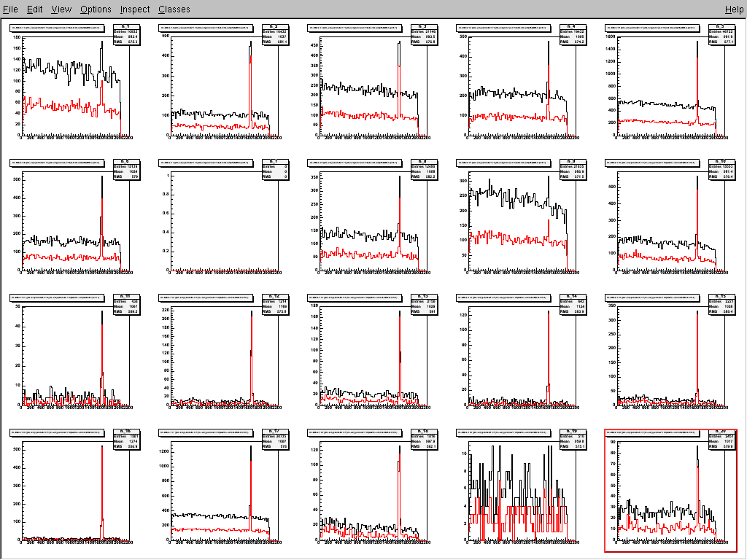The image size is (747, 560).
Task: Select the h_10 statistics box
Action: coord(721,169)
